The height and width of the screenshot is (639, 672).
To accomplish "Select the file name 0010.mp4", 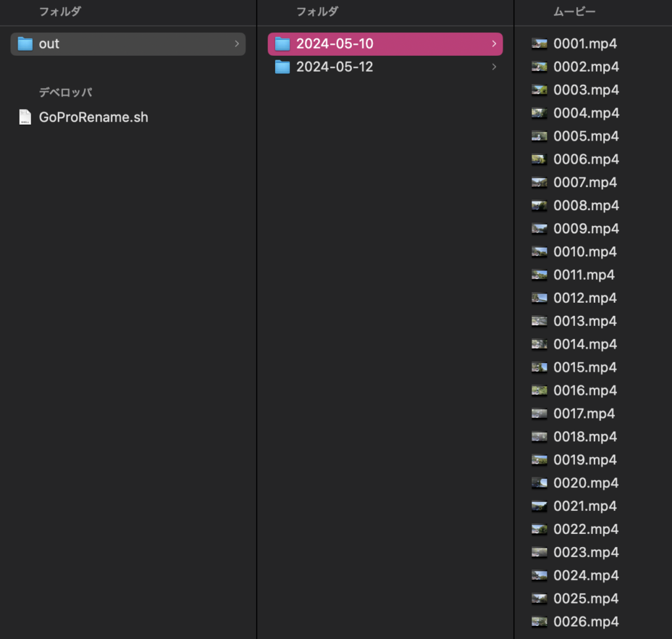I will pos(585,252).
